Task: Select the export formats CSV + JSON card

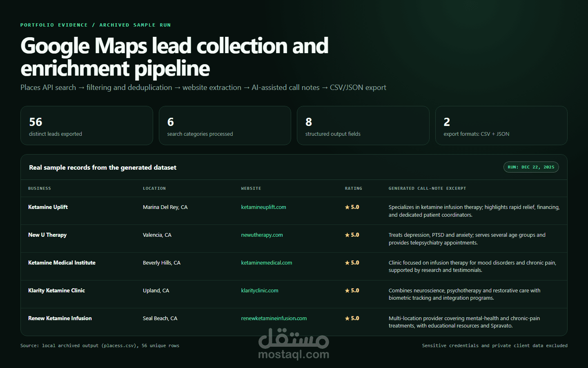Action: 501,126
